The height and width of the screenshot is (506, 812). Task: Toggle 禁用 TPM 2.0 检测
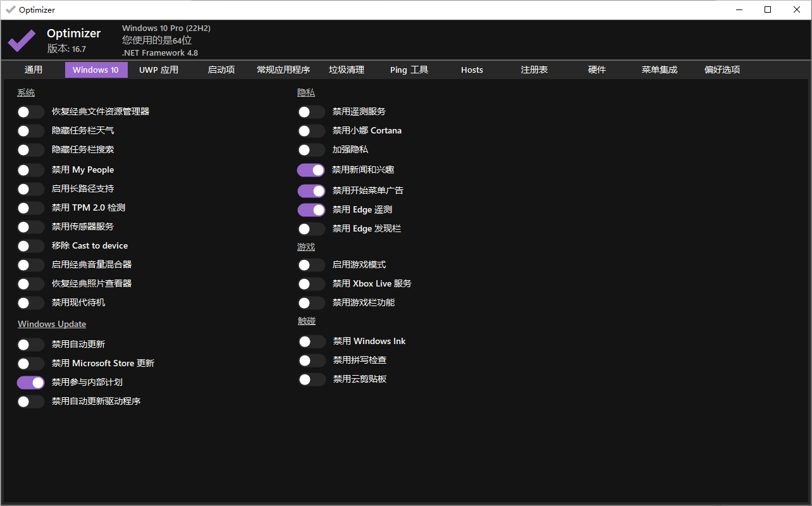click(x=30, y=207)
